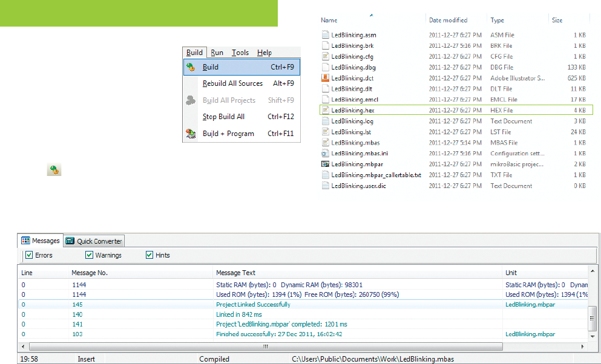Click the standalone Build toolbar icon
The height and width of the screenshot is (364, 601).
54,171
